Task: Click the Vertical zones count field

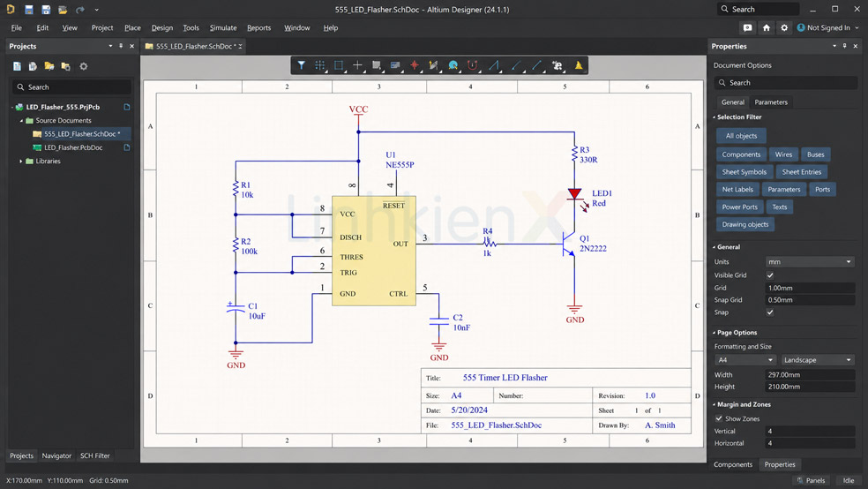Action: (810, 432)
